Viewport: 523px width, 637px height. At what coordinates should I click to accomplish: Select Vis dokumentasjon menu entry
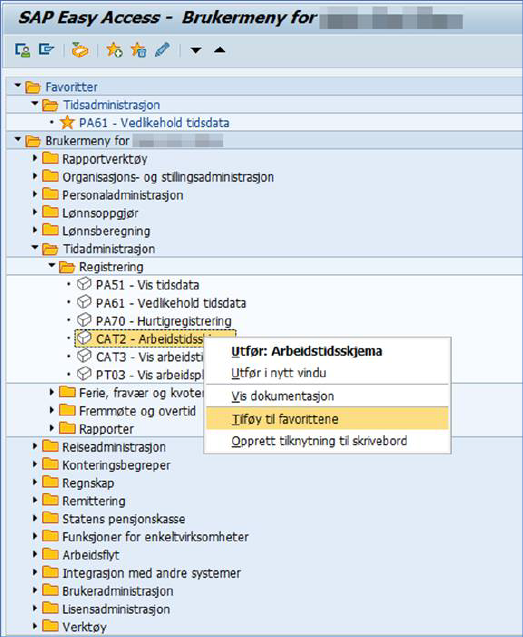283,396
